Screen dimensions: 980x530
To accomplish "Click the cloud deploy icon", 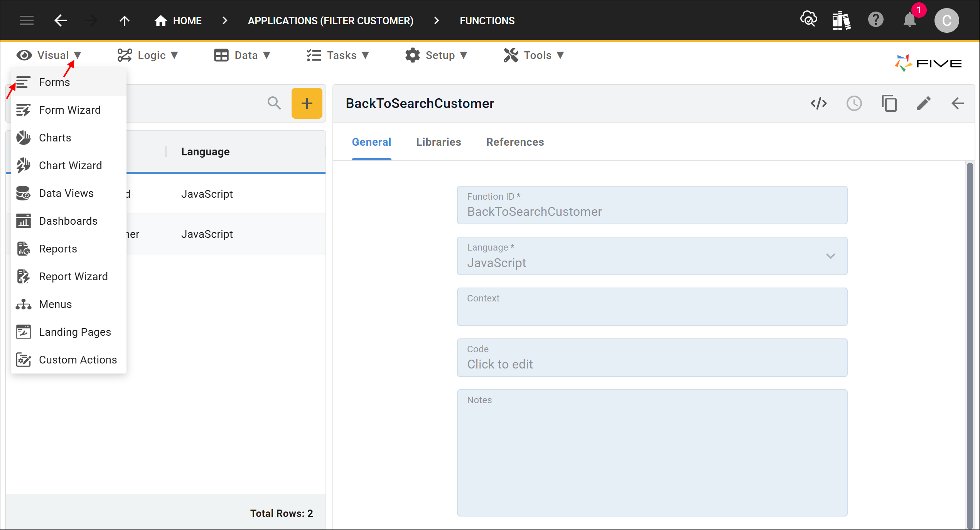I will 808,19.
